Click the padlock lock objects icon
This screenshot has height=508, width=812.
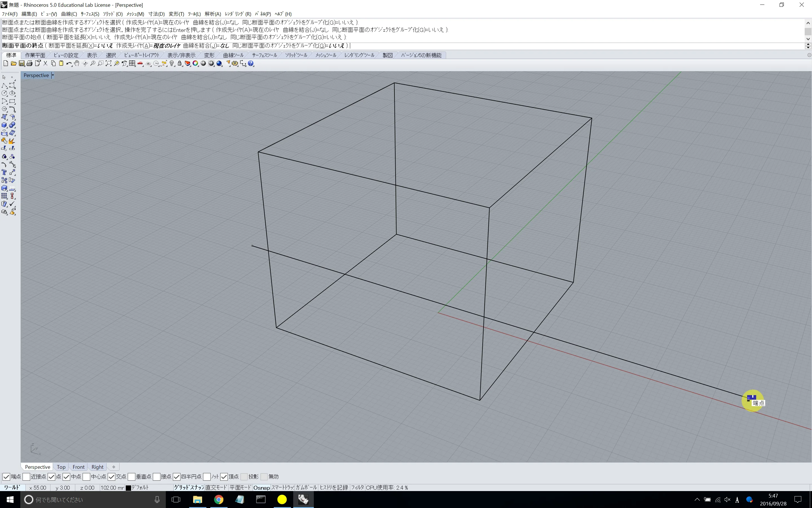pos(180,63)
